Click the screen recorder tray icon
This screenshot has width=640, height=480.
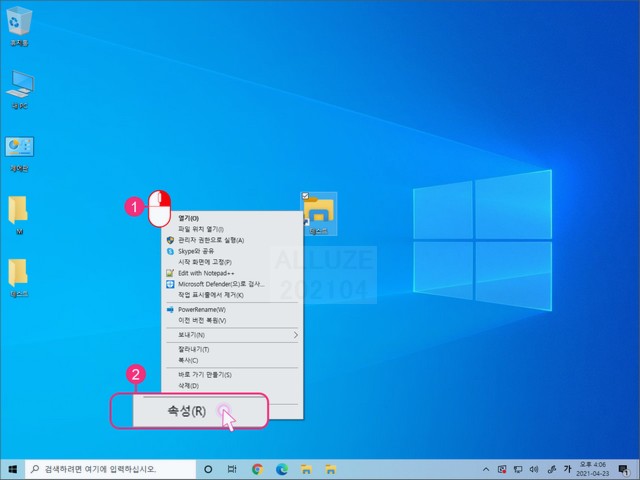coord(502,469)
